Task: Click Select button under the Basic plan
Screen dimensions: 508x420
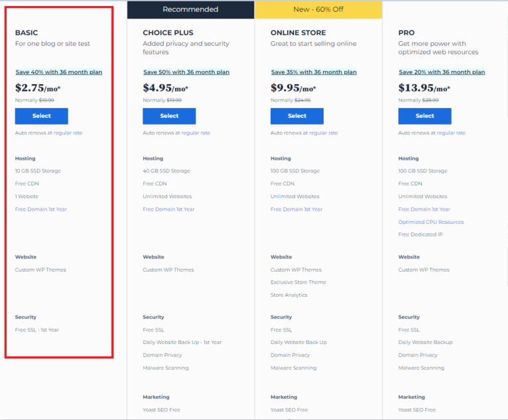Action: coord(41,116)
